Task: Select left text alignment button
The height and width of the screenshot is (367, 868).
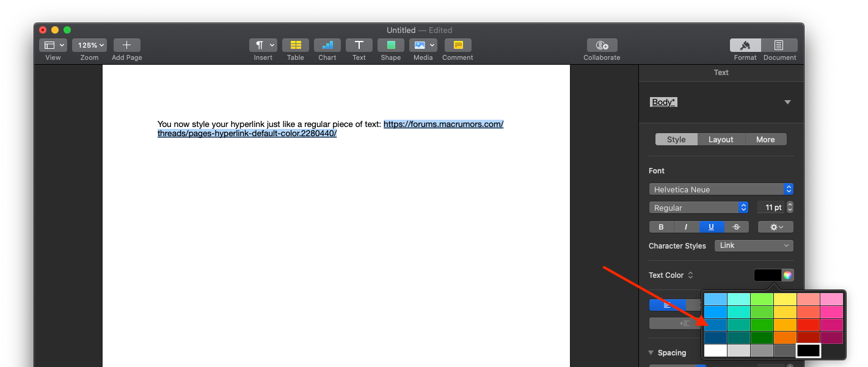Action: click(667, 305)
